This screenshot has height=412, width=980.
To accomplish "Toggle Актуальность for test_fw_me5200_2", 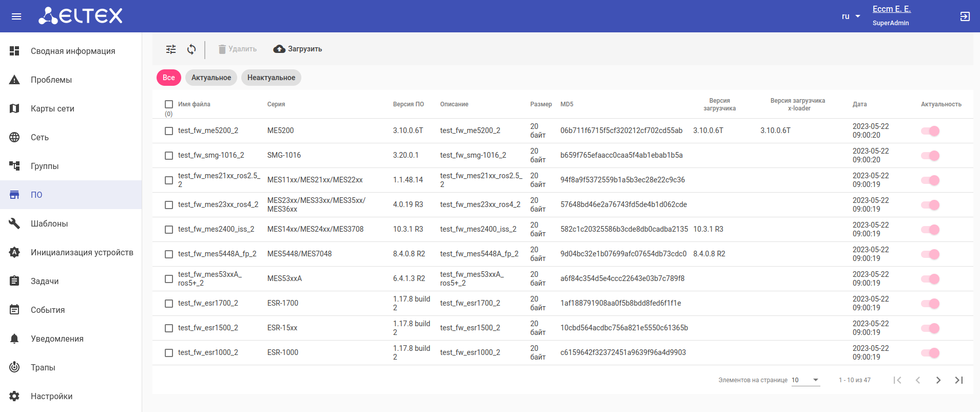I will tap(930, 131).
